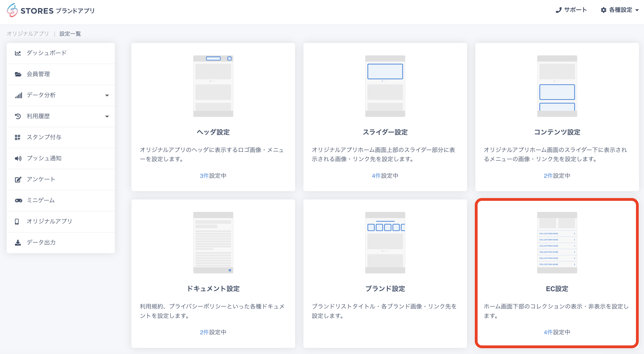Select ミニゲーム in the sidebar menu

(x=40, y=200)
